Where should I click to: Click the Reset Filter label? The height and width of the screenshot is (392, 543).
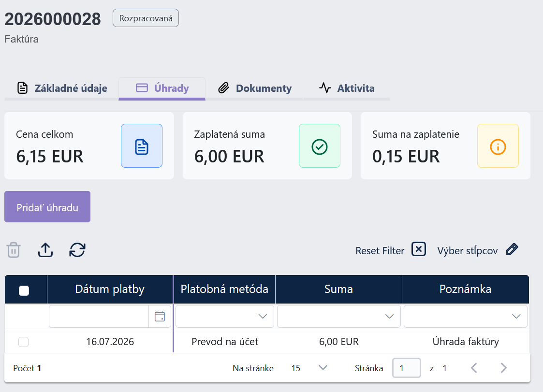[380, 251]
